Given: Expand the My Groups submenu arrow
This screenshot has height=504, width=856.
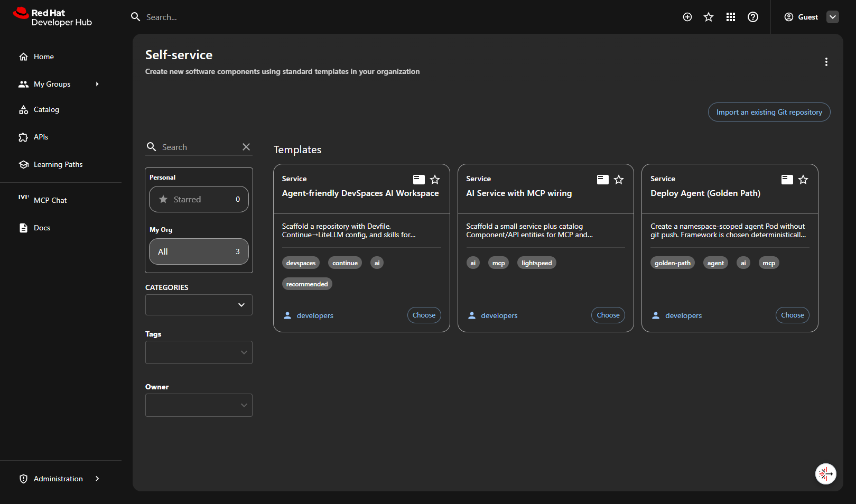Looking at the screenshot, I should [97, 84].
